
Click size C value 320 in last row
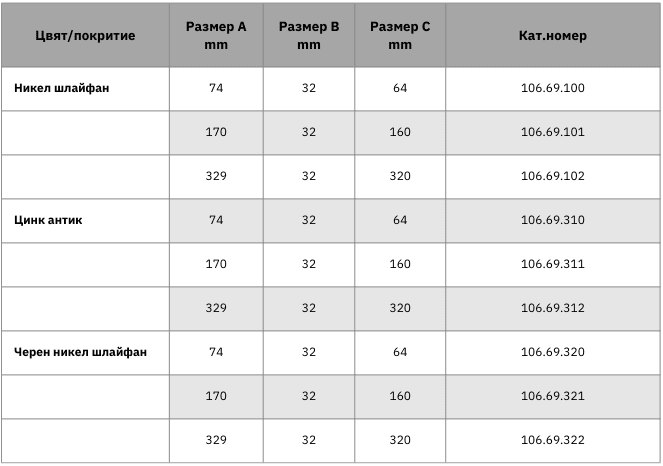(x=400, y=440)
